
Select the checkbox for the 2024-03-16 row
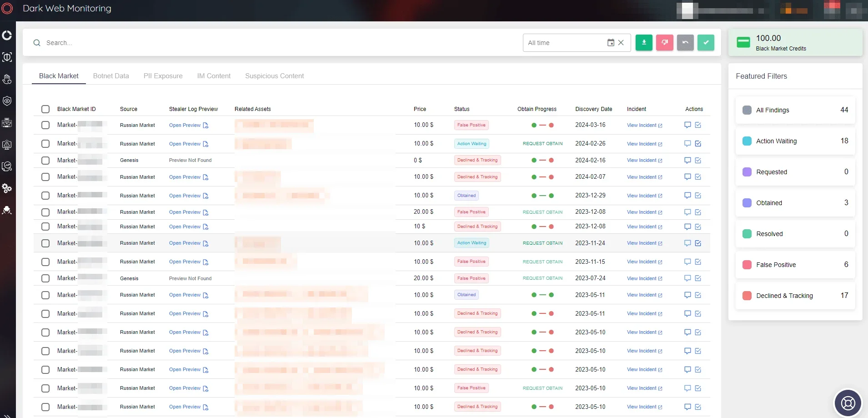[x=45, y=125]
